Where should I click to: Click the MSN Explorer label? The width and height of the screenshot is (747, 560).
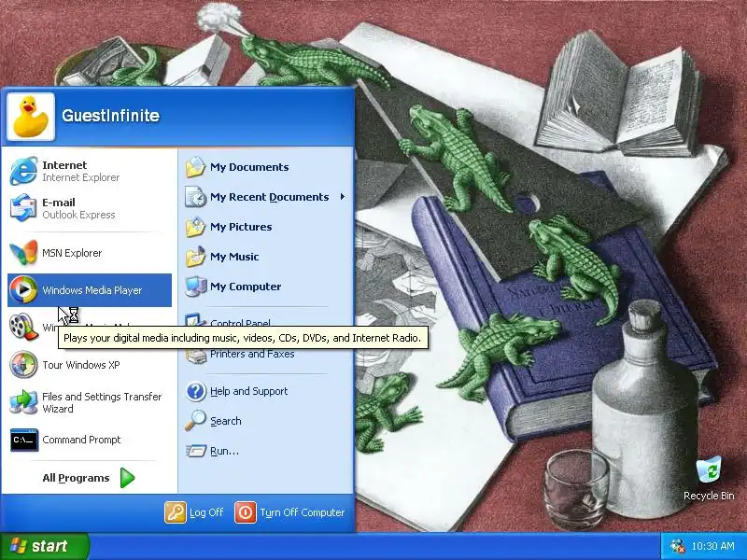[72, 253]
